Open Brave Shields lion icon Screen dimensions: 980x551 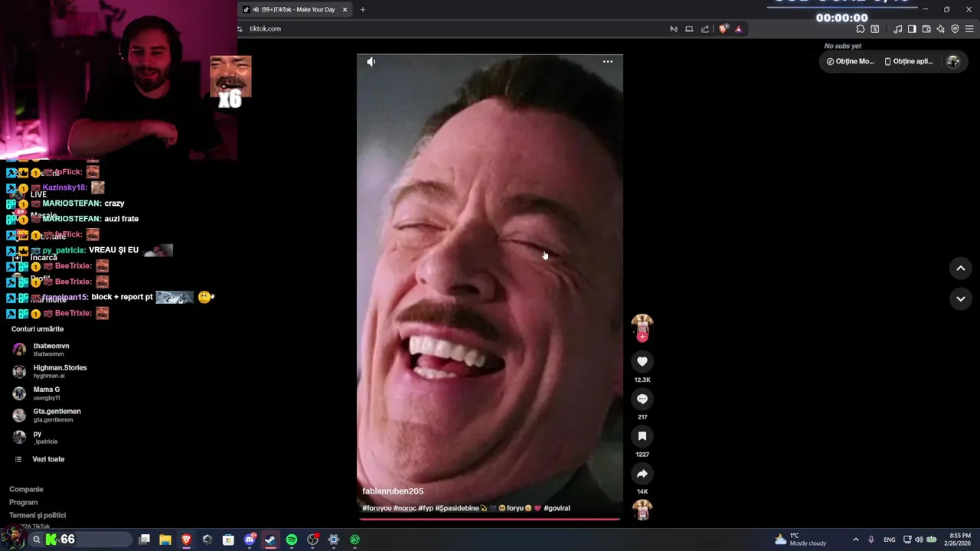pos(724,29)
